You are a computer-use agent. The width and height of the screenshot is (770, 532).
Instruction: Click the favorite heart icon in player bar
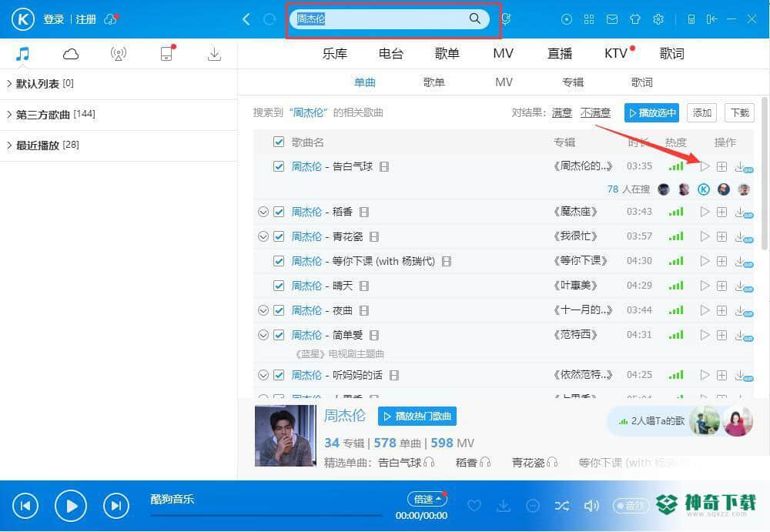point(474,506)
